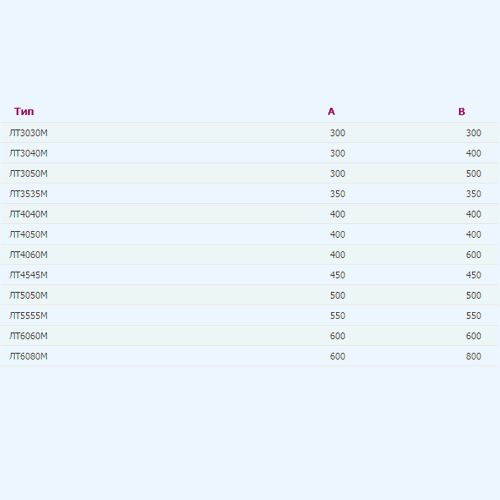
Task: Select the ЛТ3535М row label
Action: 28,194
